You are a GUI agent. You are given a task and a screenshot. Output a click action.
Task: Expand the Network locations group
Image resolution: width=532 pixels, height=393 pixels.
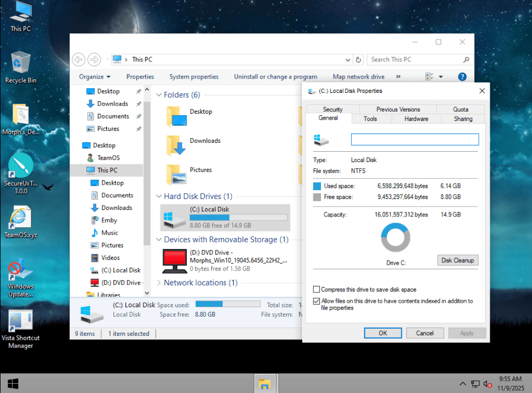pos(159,283)
